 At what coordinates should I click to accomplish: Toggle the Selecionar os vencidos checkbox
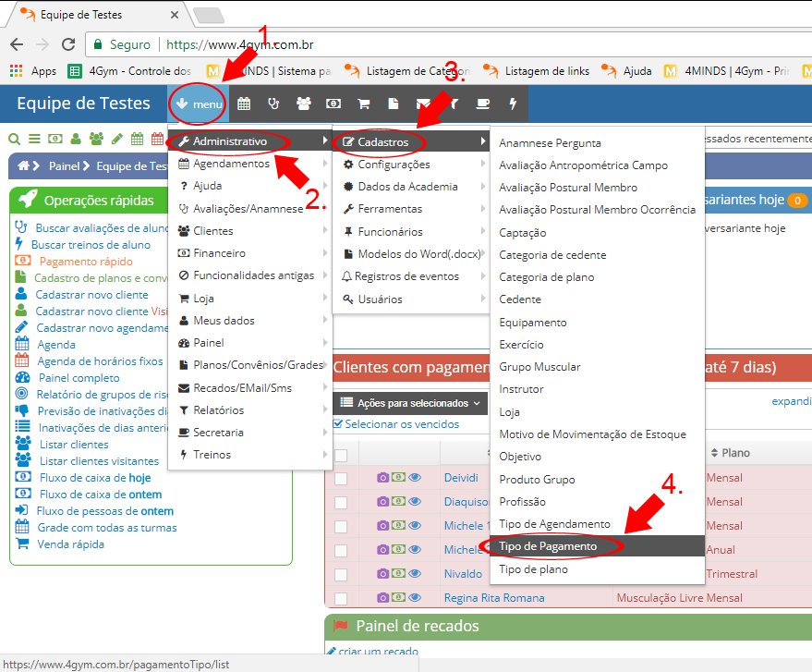(337, 424)
